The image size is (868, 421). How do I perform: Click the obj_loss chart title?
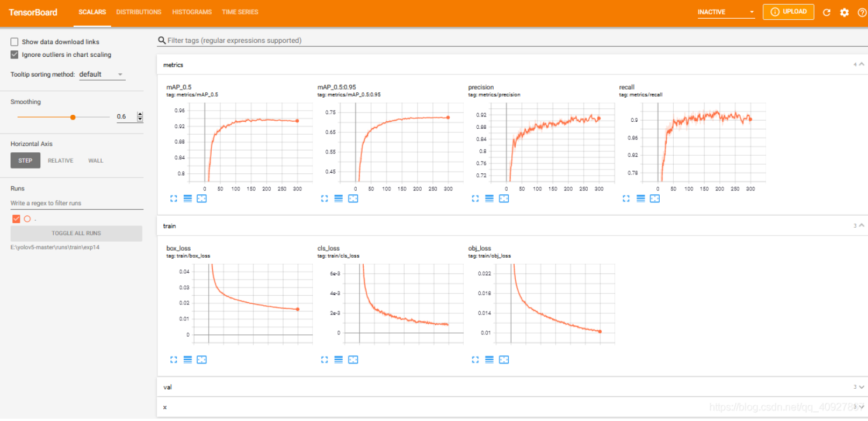click(480, 248)
